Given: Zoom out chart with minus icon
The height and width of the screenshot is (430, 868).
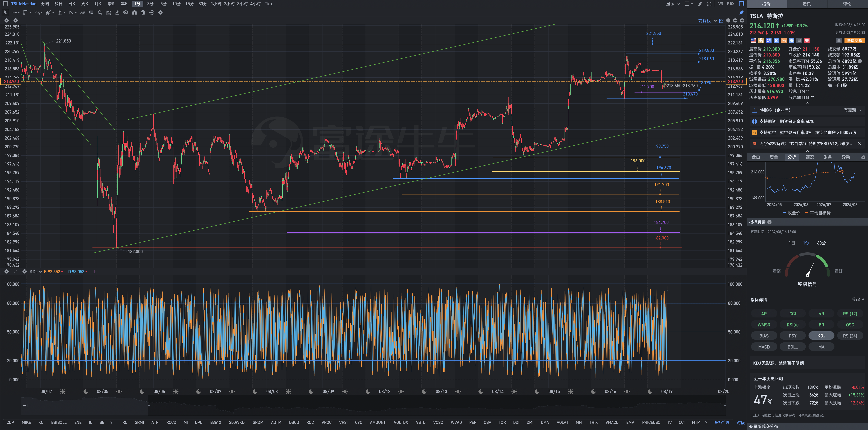Looking at the screenshot, I should coord(735,21).
